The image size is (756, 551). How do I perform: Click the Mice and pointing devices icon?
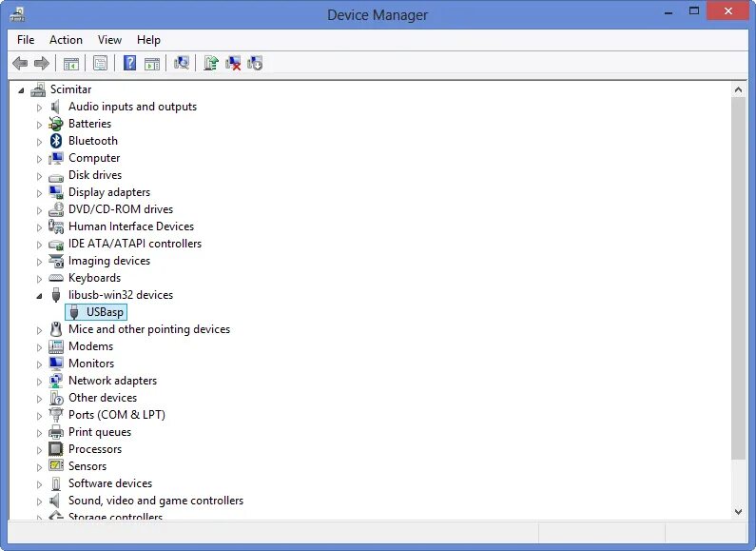tap(56, 329)
